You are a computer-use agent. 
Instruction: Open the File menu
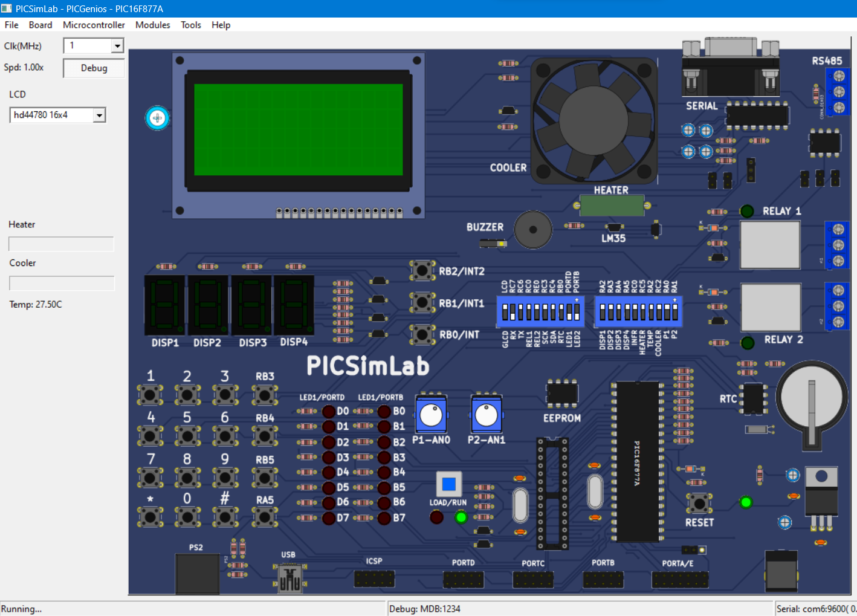point(11,25)
